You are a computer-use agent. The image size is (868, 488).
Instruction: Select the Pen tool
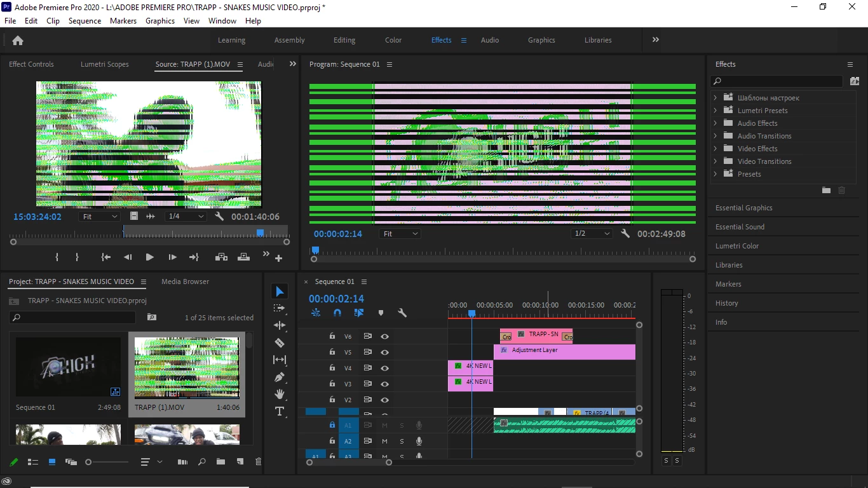point(280,377)
